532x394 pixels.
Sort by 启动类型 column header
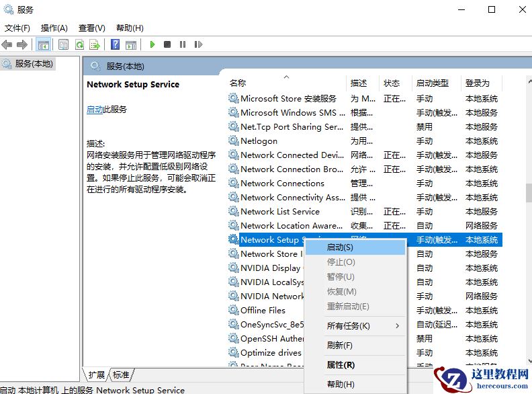(x=437, y=83)
